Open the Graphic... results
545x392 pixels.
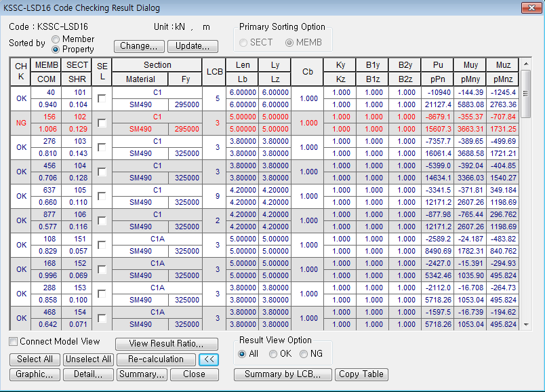coord(35,374)
